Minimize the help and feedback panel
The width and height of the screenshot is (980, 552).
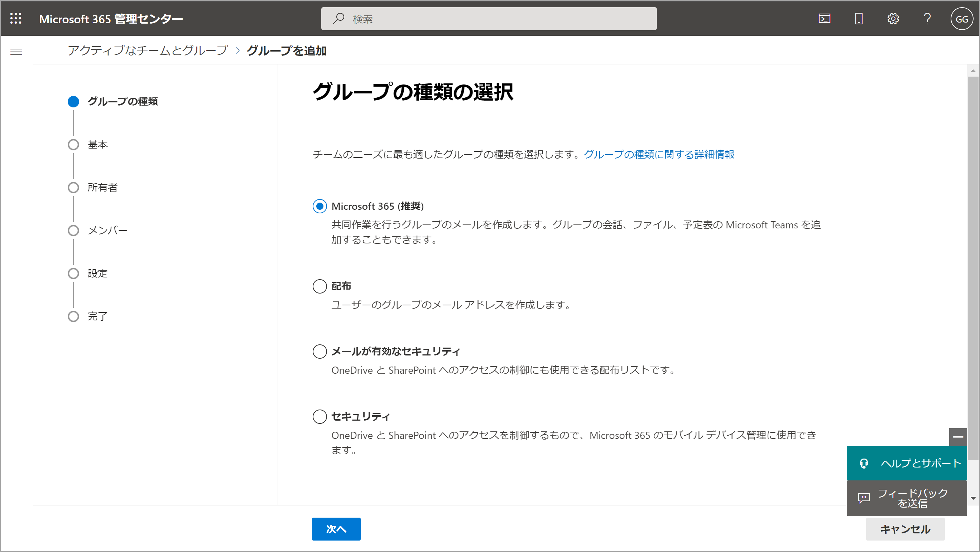coord(958,437)
